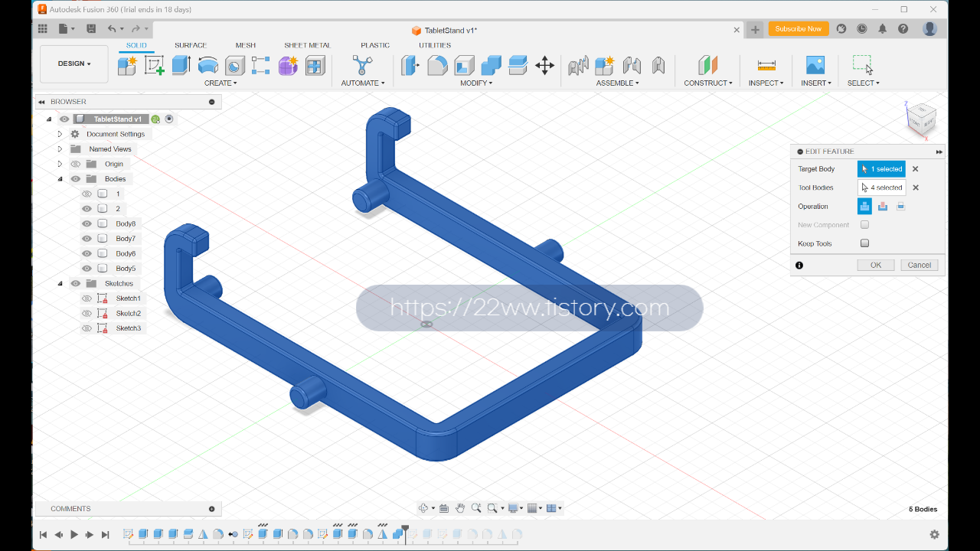Click the Save icon
Viewport: 980px width, 551px height.
[91, 29]
